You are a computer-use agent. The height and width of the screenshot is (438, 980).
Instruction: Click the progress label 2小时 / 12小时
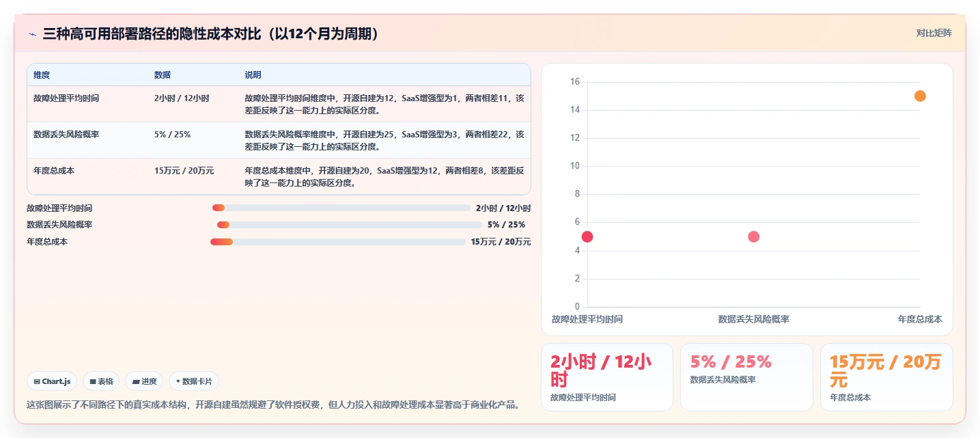503,208
